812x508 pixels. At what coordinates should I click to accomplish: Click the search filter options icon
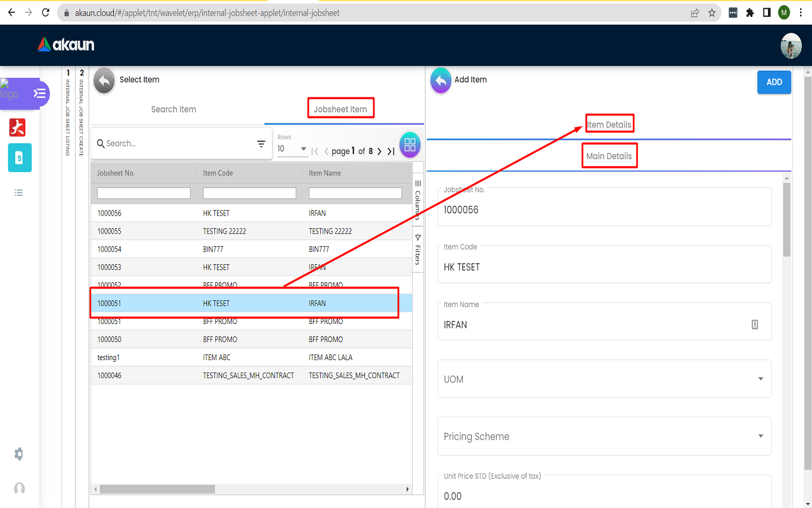[x=261, y=144]
